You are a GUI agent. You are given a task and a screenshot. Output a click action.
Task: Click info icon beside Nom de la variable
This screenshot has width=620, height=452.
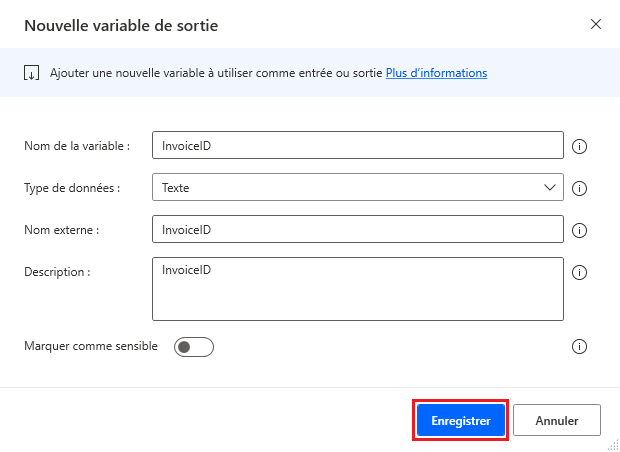pyautogui.click(x=578, y=146)
